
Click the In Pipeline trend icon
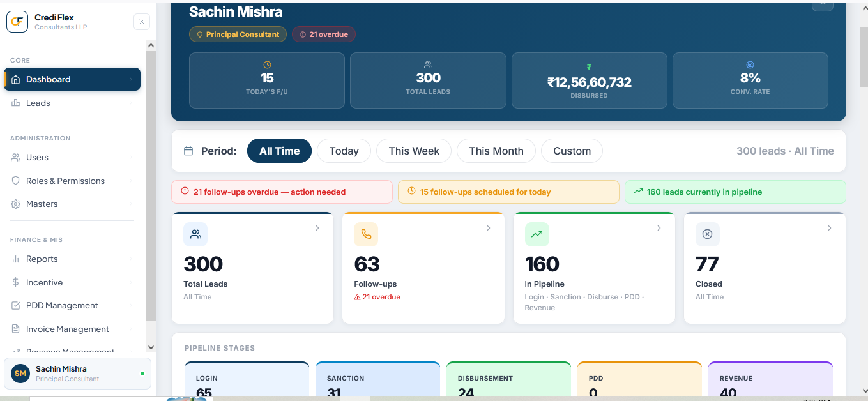coord(537,234)
